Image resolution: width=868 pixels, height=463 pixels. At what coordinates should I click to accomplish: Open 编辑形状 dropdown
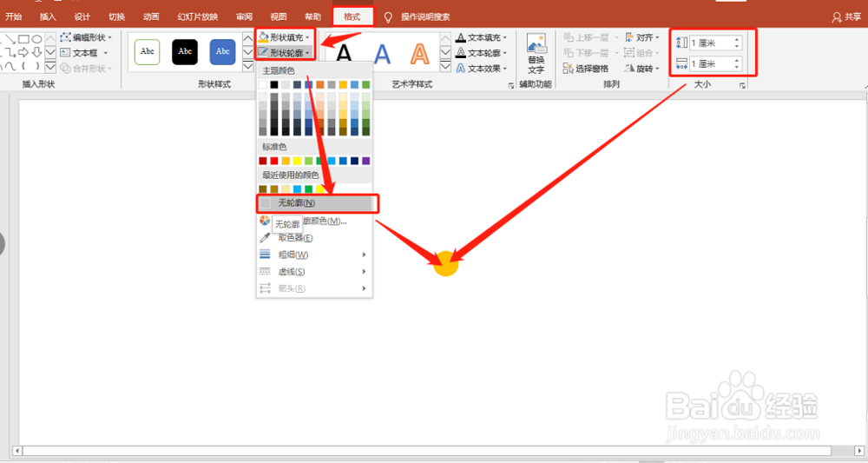(x=86, y=37)
